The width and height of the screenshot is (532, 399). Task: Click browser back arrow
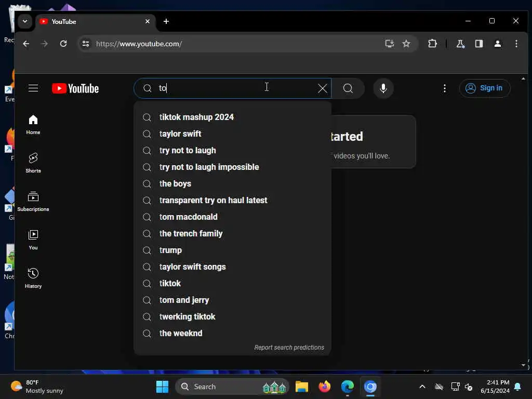pyautogui.click(x=26, y=44)
